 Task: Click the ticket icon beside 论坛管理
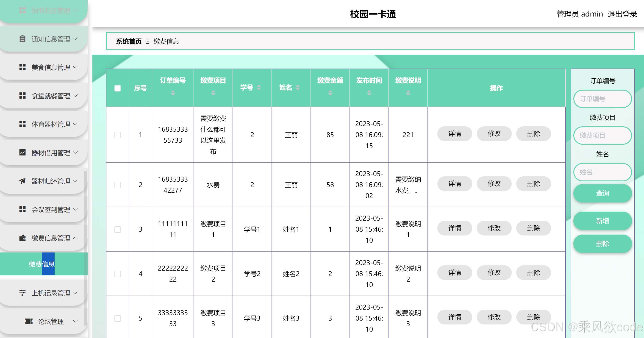coord(29,321)
